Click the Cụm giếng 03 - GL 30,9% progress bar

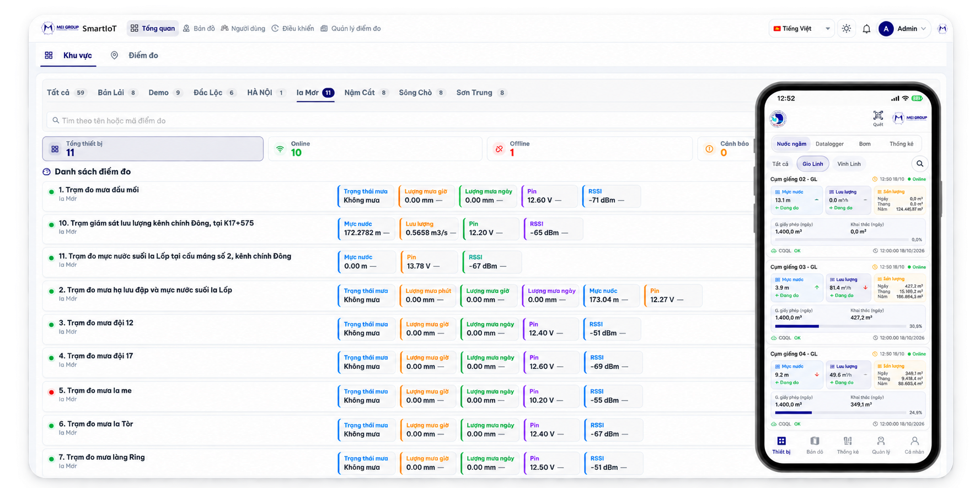tap(840, 326)
